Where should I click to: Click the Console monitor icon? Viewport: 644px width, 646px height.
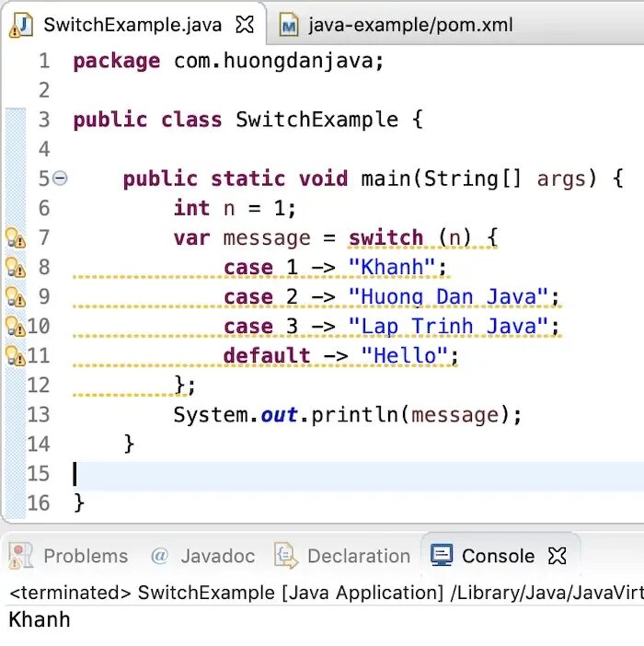pos(442,555)
